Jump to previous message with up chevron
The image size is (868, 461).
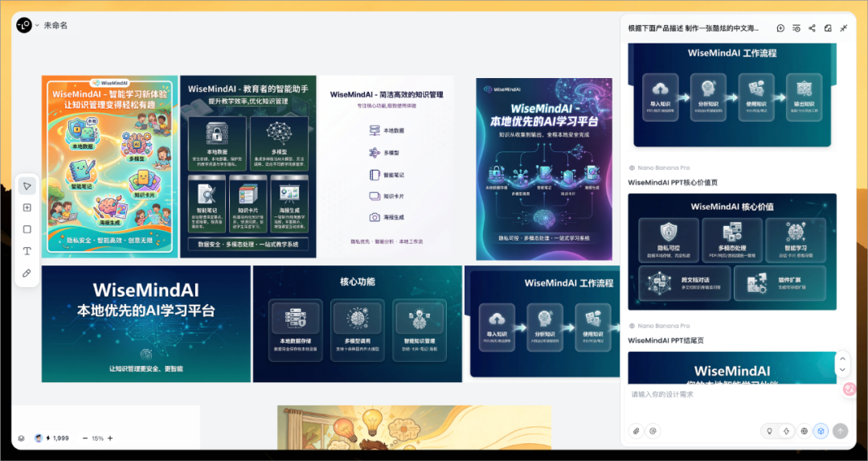pyautogui.click(x=842, y=358)
